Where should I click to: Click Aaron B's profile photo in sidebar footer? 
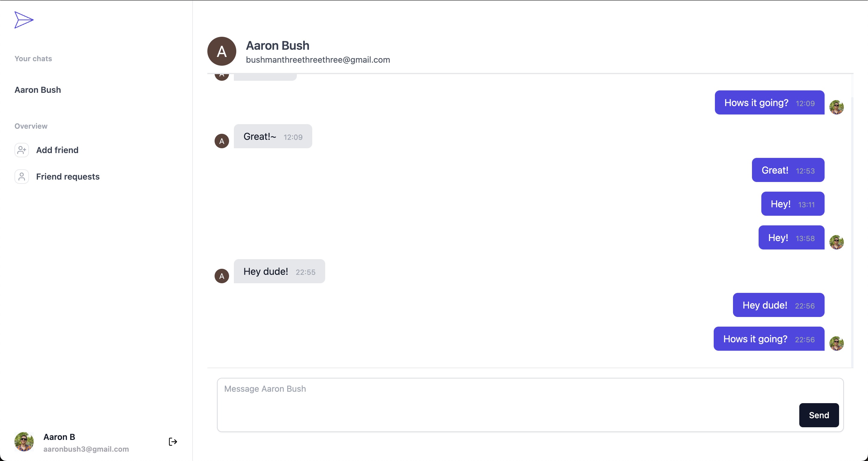[24, 441]
